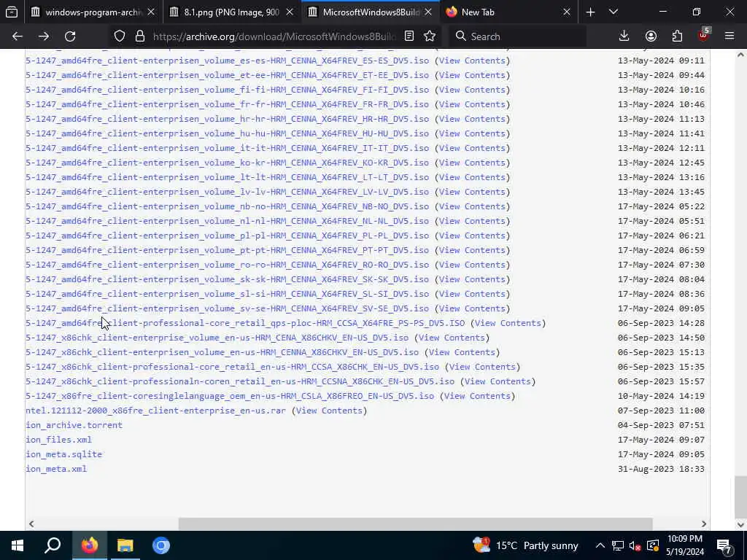Image resolution: width=747 pixels, height=560 pixels.
Task: Open the blue circle app in taskbar
Action: pyautogui.click(x=161, y=545)
